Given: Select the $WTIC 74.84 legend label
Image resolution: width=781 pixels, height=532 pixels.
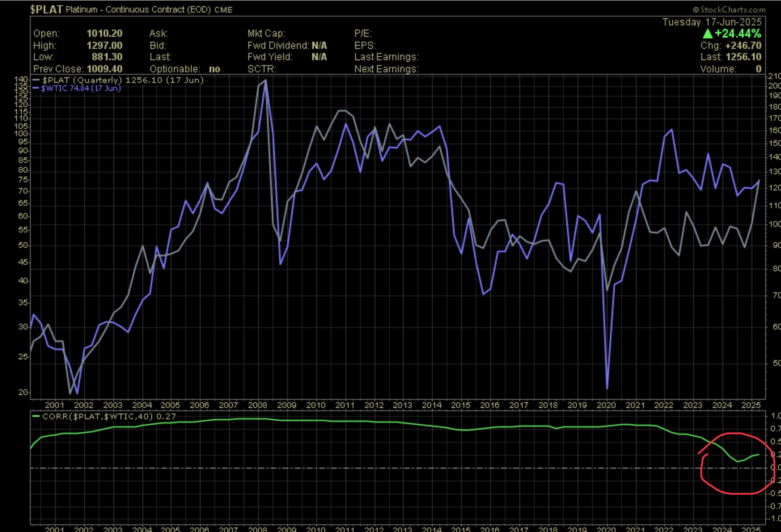Looking at the screenshot, I should pos(81,88).
